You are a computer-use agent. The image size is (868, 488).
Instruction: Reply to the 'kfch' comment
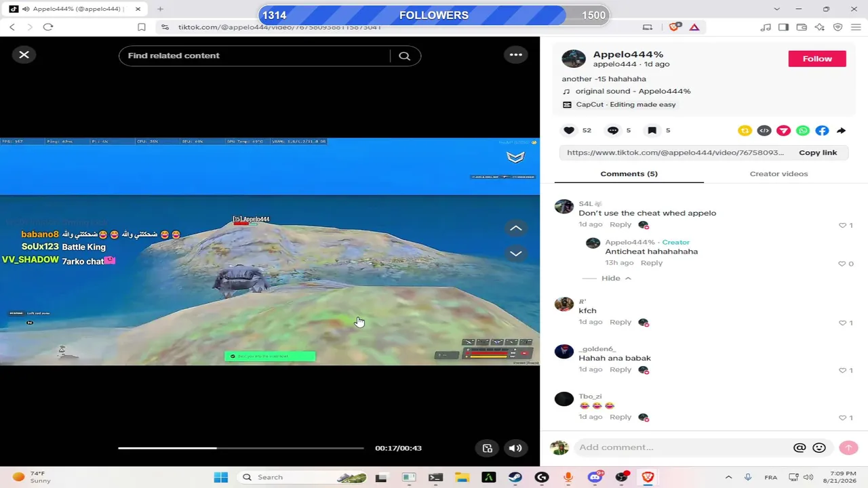coord(620,322)
